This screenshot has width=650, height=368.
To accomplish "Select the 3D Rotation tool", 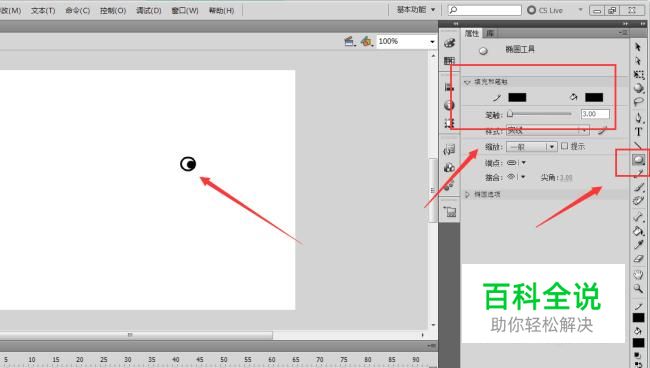I will click(638, 88).
